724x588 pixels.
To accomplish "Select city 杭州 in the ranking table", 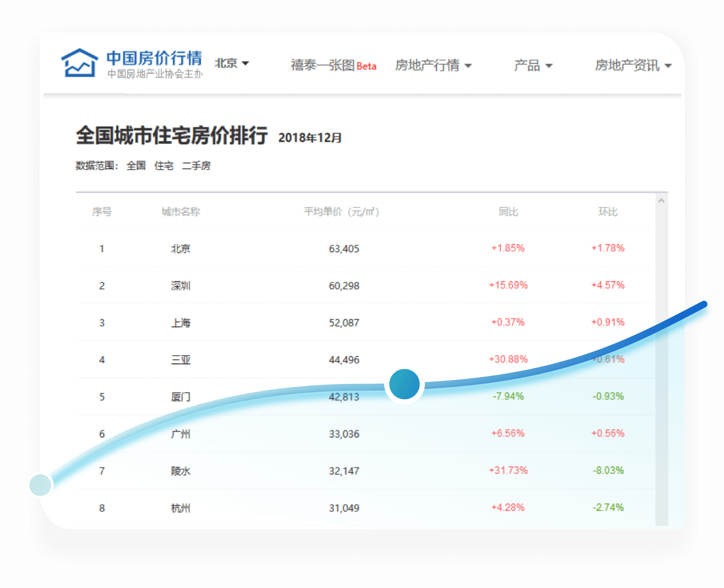I will 181,508.
